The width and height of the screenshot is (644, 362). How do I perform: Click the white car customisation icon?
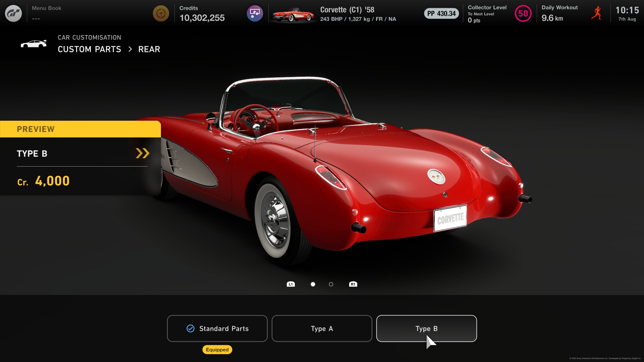pos(34,44)
